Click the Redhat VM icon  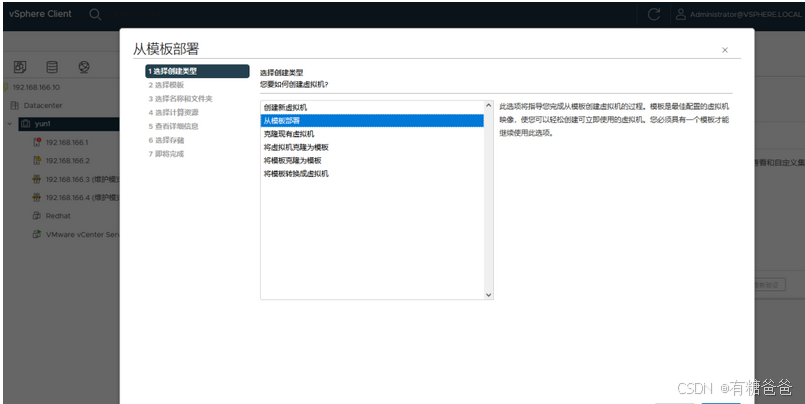coord(36,216)
